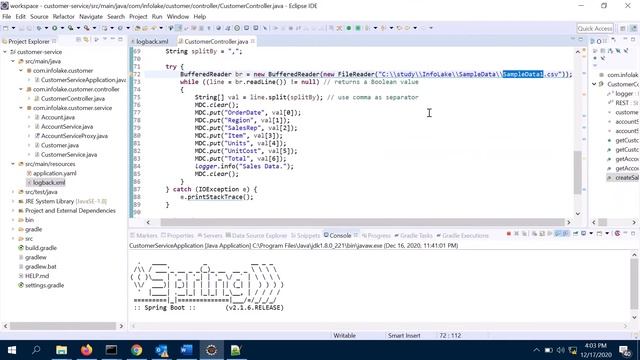Select build.gradle file in tree

41,248
